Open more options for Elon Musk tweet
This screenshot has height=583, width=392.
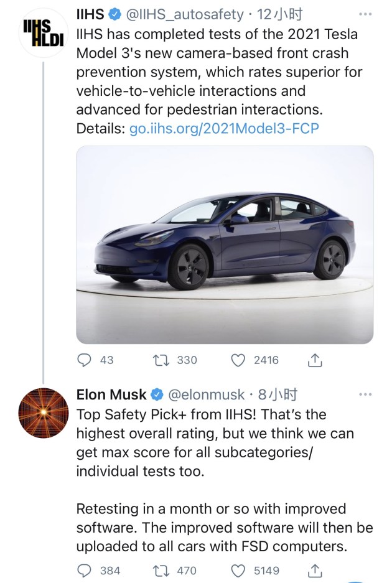pyautogui.click(x=366, y=394)
